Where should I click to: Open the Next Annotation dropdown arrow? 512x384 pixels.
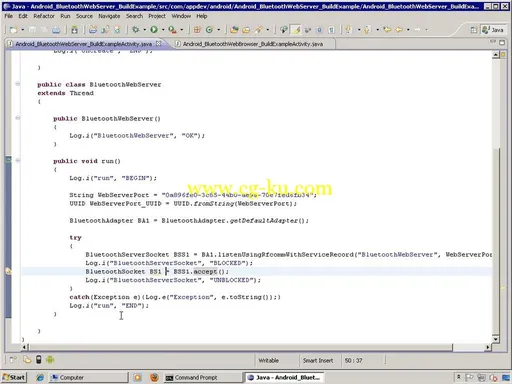[x=359, y=30]
